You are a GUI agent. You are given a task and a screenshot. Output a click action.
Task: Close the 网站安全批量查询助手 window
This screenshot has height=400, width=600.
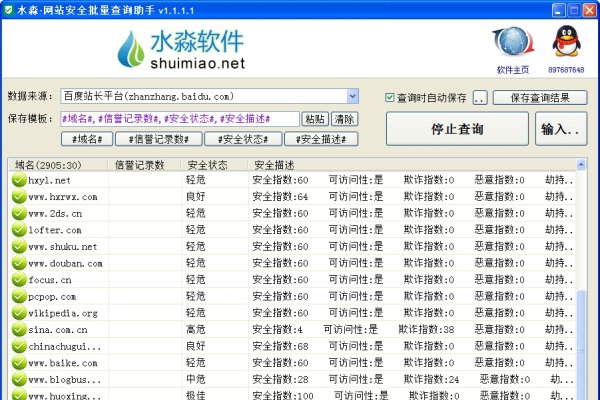(x=590, y=10)
